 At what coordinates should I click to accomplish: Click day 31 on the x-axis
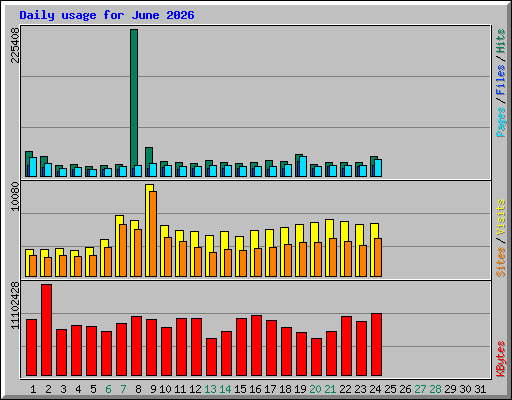(x=480, y=389)
